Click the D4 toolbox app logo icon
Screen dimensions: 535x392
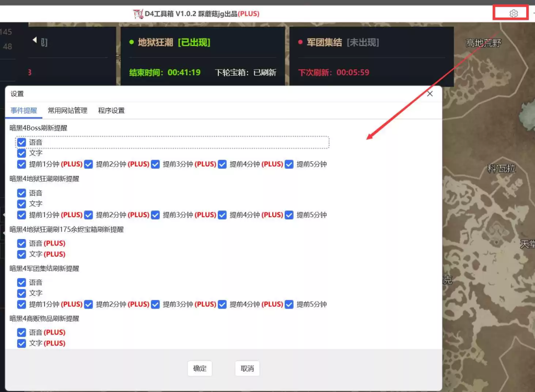click(138, 14)
